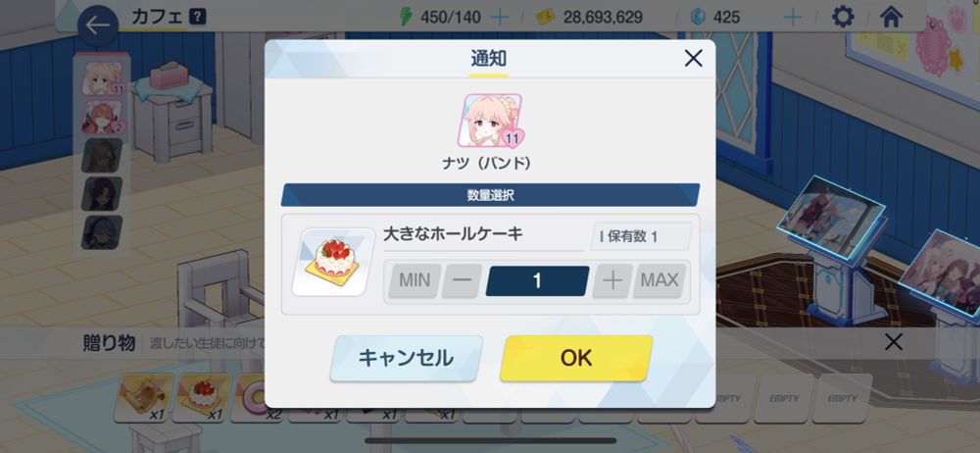
Task: Close the 通知 dialog with X
Action: point(693,59)
